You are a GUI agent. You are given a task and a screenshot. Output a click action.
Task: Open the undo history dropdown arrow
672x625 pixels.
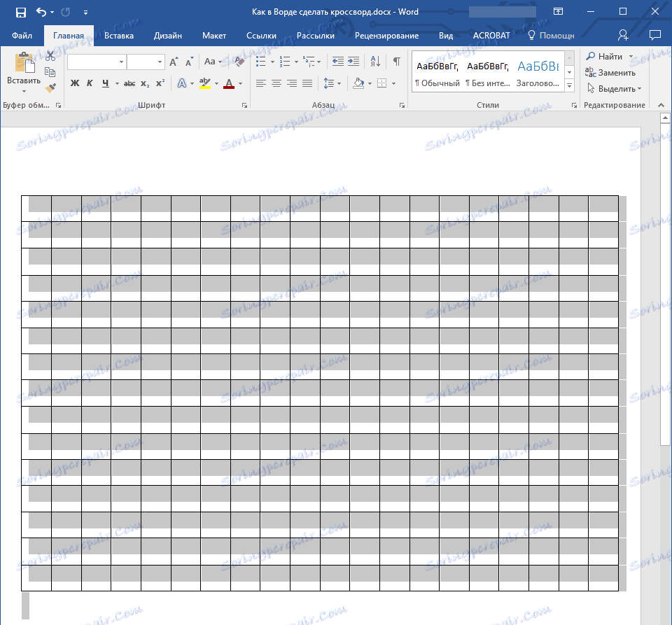tap(52, 13)
